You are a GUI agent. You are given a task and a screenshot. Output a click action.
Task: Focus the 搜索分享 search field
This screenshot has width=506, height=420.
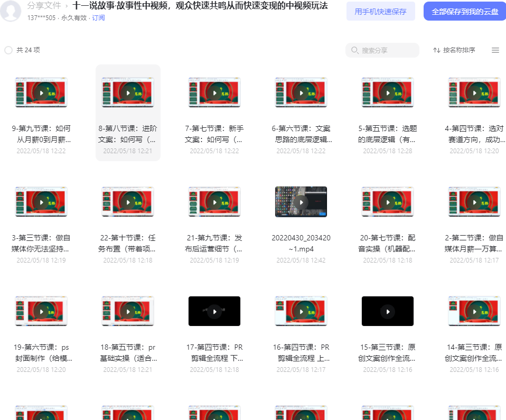382,50
